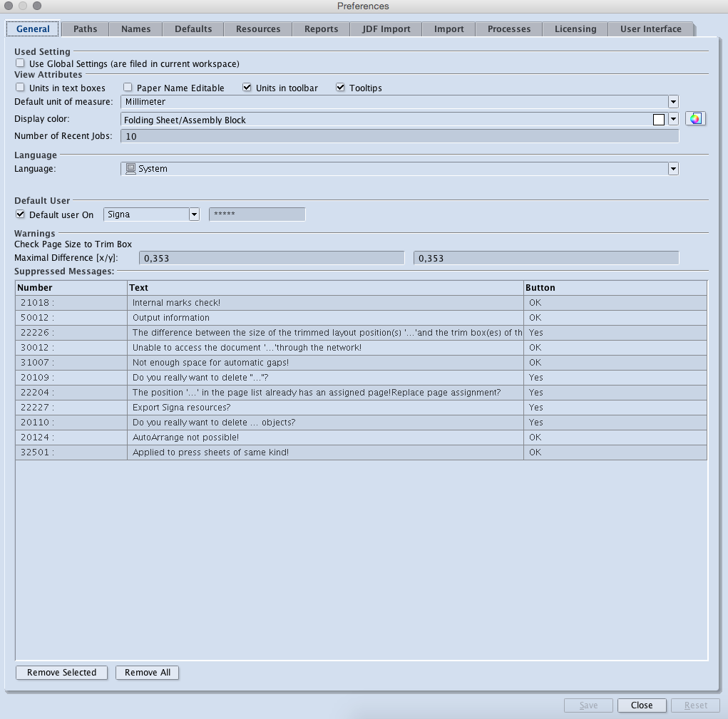Select message number 20110
Image resolution: width=728 pixels, height=719 pixels.
coord(362,422)
